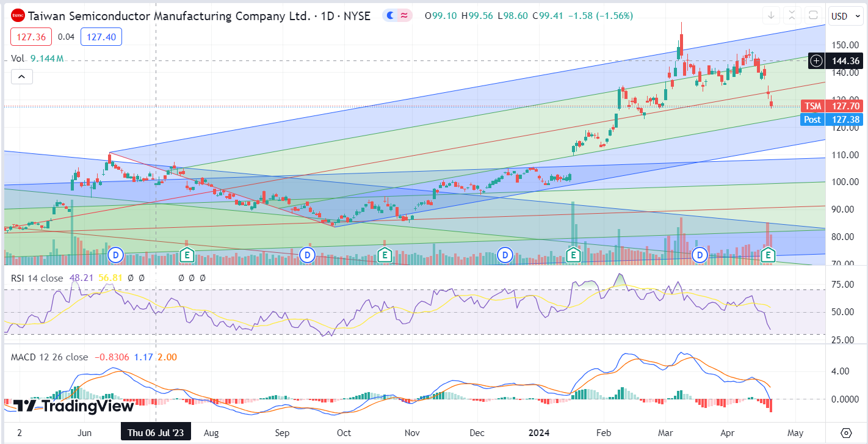Click the red TSM 127.70 price label

tap(831, 106)
